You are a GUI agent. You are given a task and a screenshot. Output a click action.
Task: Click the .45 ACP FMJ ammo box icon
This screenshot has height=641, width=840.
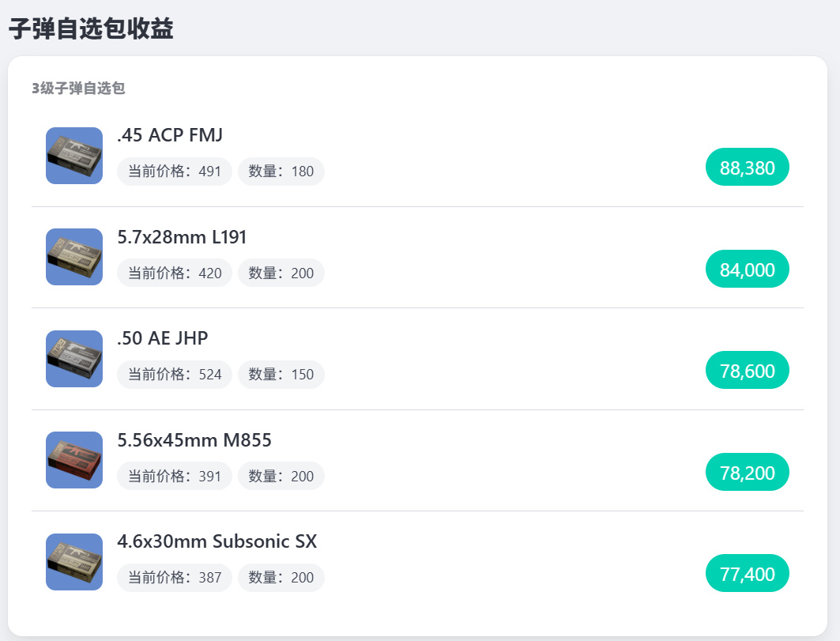(74, 156)
